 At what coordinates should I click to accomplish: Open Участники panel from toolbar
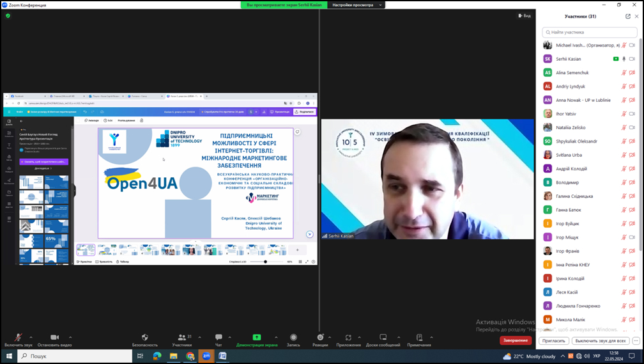point(181,337)
